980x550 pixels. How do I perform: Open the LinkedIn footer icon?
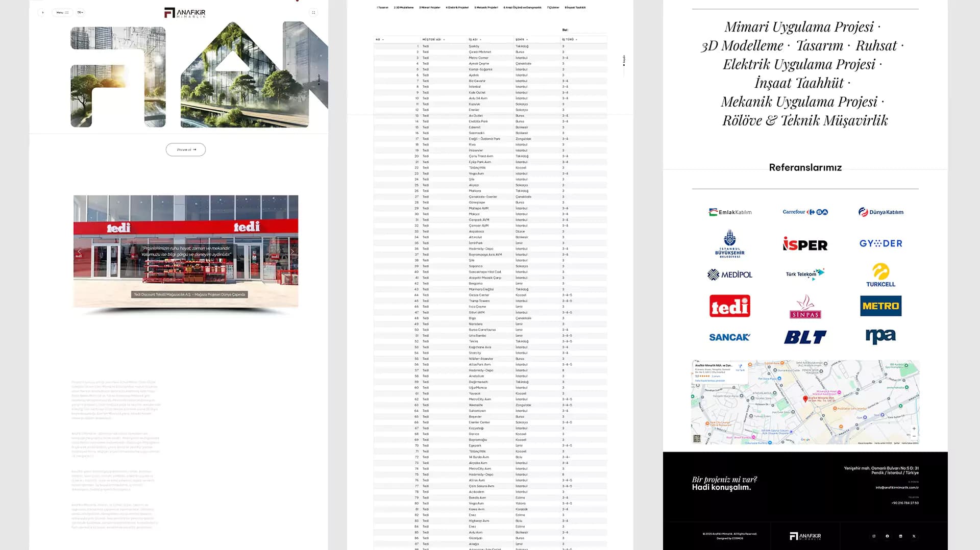pyautogui.click(x=900, y=536)
